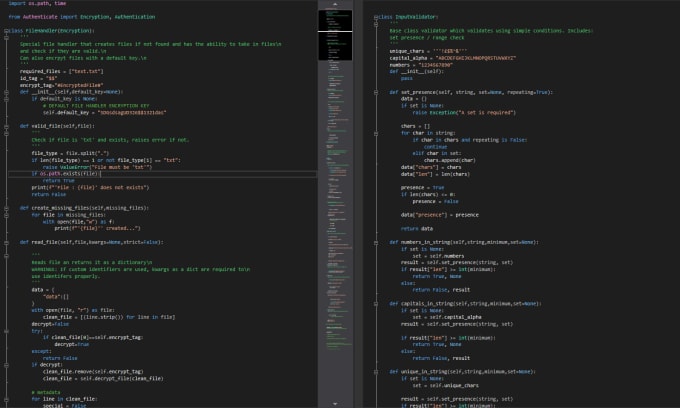680x408 pixels.
Task: Click the 'chars = []' line
Action: coord(415,126)
